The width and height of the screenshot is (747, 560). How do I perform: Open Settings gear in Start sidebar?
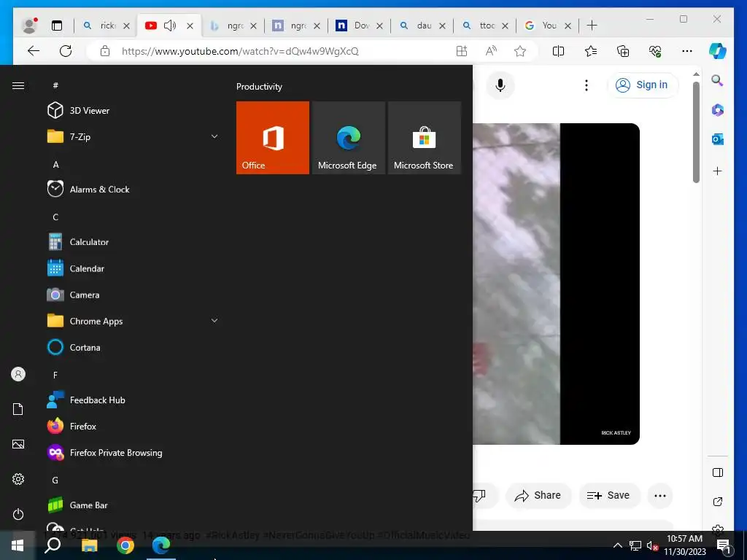point(18,479)
